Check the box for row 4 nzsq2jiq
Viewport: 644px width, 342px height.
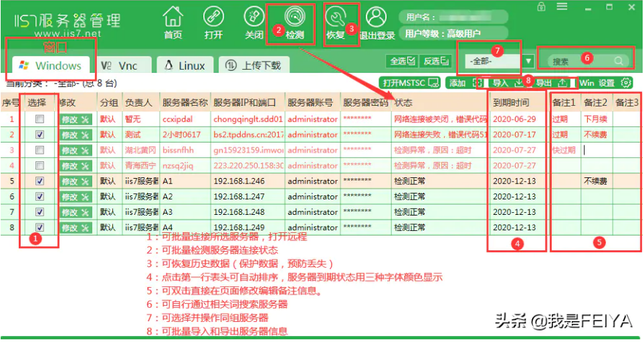point(39,166)
